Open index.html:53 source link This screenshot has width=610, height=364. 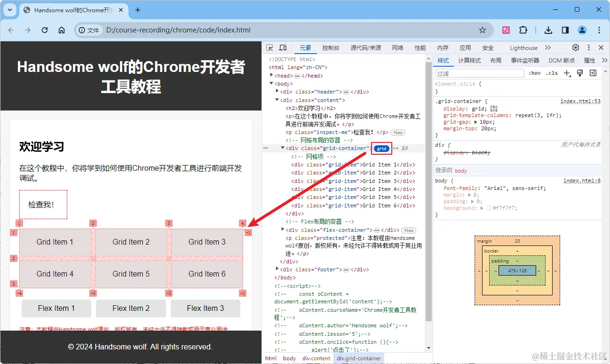[580, 101]
